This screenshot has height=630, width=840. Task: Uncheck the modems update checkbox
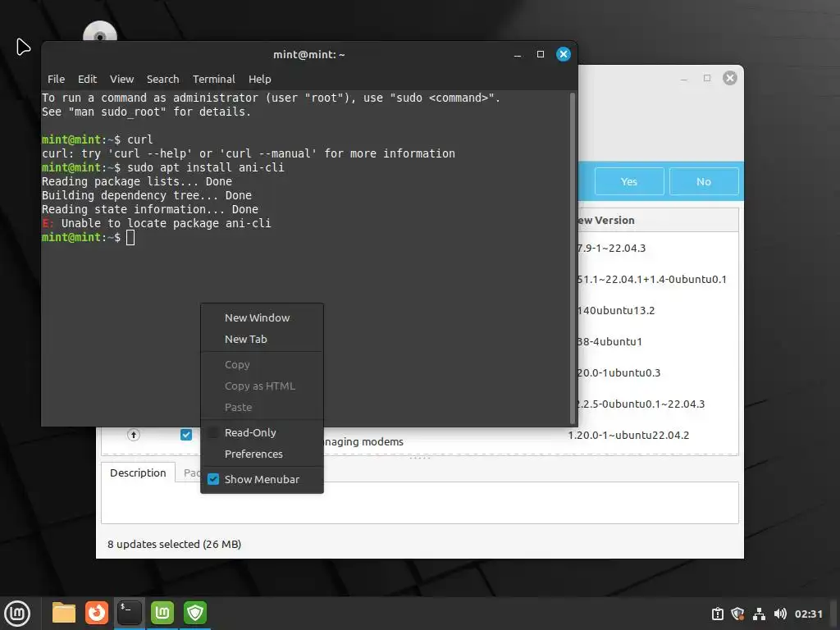tap(186, 435)
